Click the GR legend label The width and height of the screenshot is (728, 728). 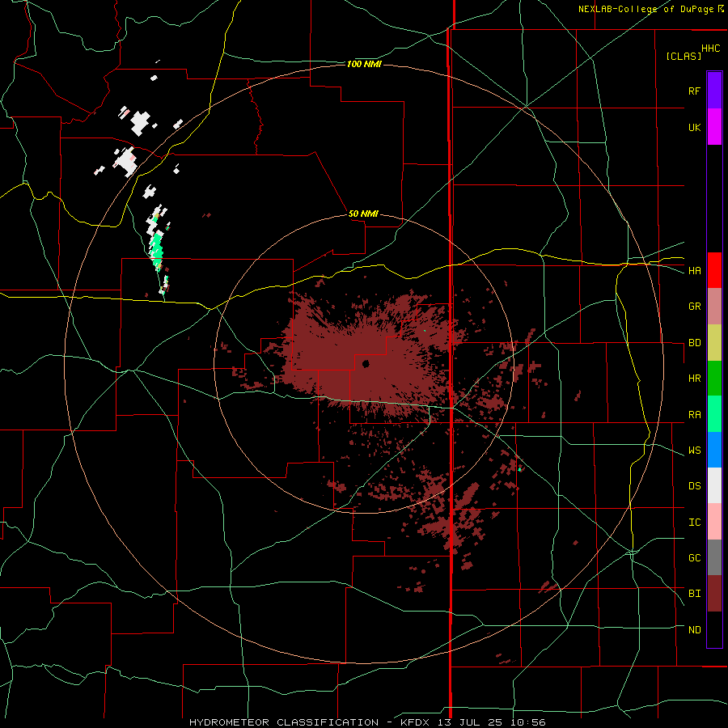(x=694, y=307)
